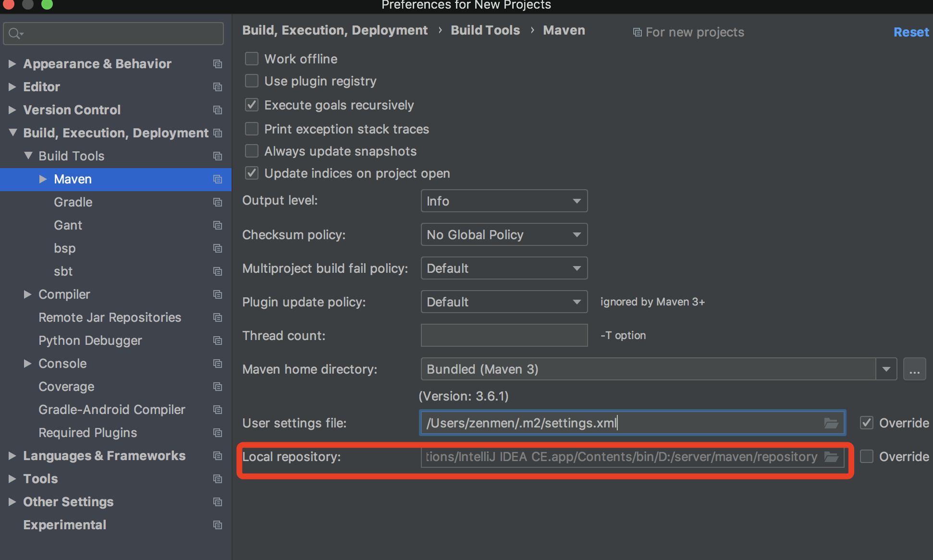Screen dimensions: 933x560
Task: Open the Experimental settings page
Action: pos(64,525)
